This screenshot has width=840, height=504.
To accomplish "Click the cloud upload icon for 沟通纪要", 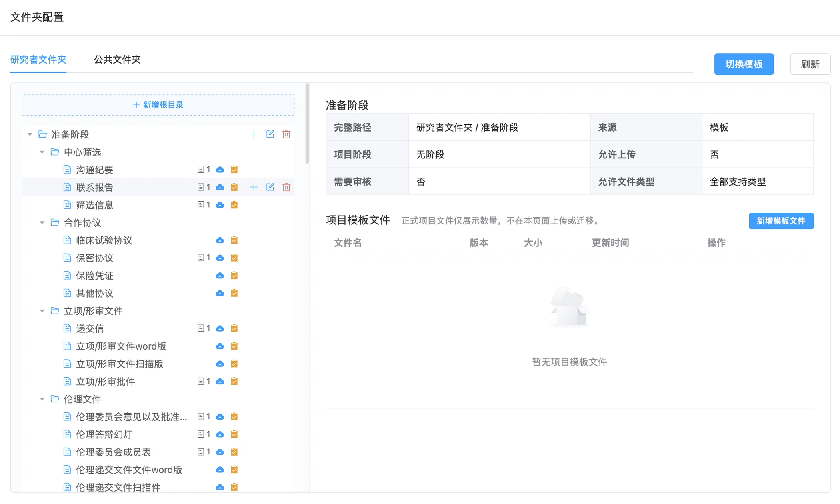I will [220, 170].
